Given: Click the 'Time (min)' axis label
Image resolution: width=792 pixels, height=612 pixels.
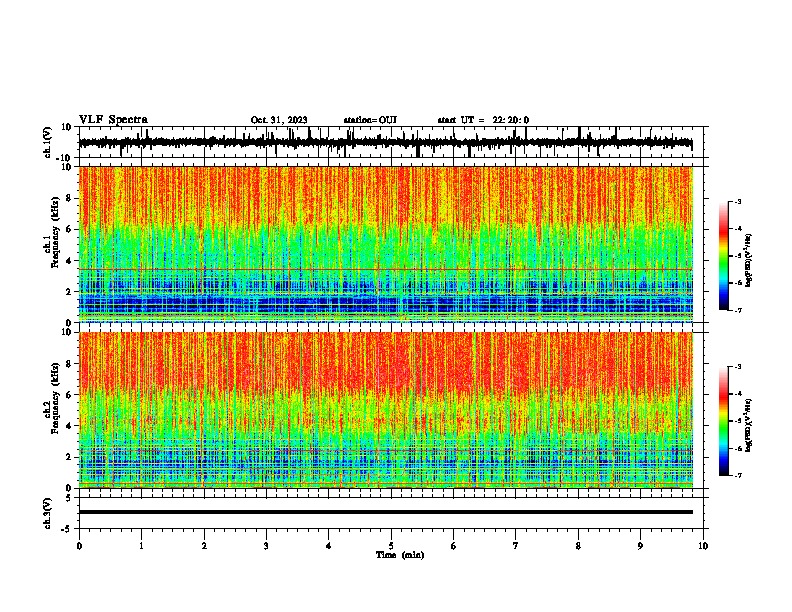Looking at the screenshot, I should coord(400,555).
